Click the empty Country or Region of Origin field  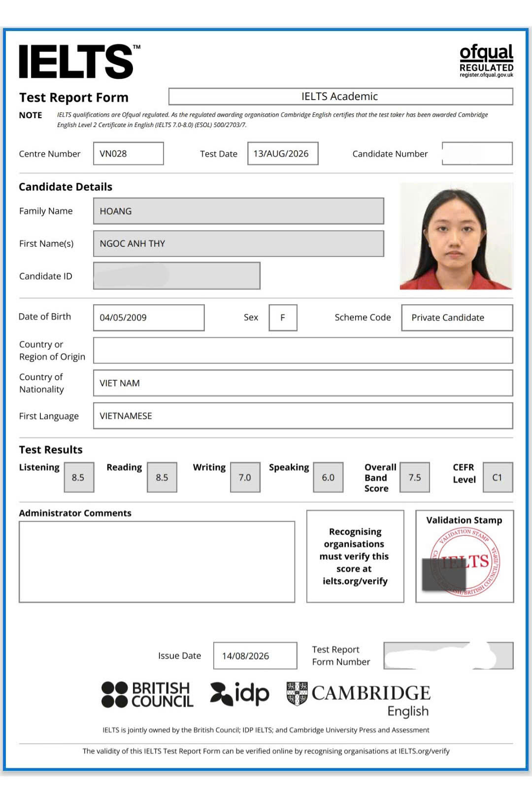point(303,350)
